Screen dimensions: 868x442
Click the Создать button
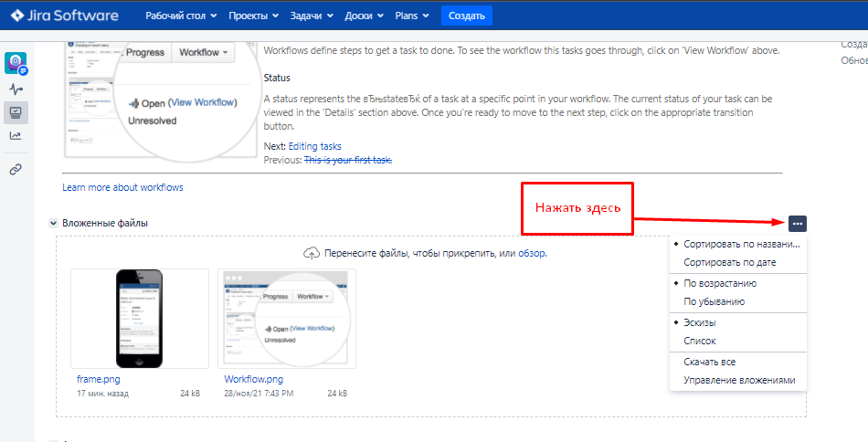467,16
